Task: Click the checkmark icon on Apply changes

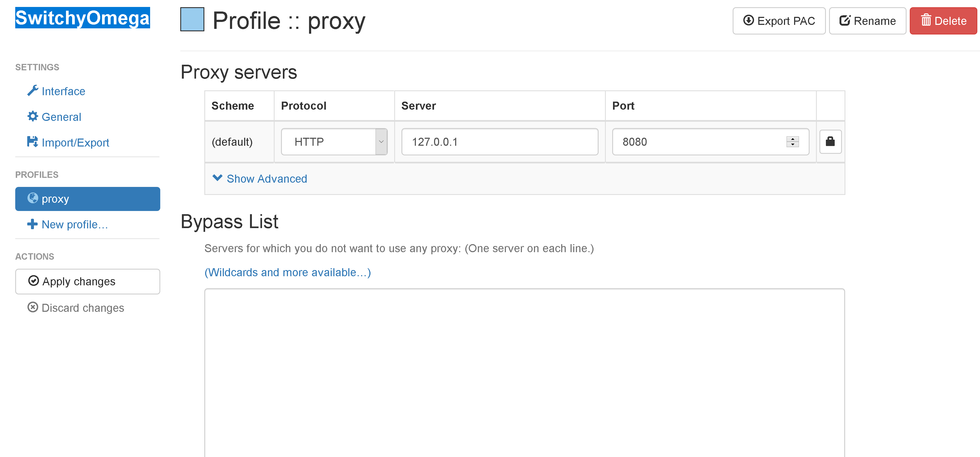Action: click(x=34, y=281)
